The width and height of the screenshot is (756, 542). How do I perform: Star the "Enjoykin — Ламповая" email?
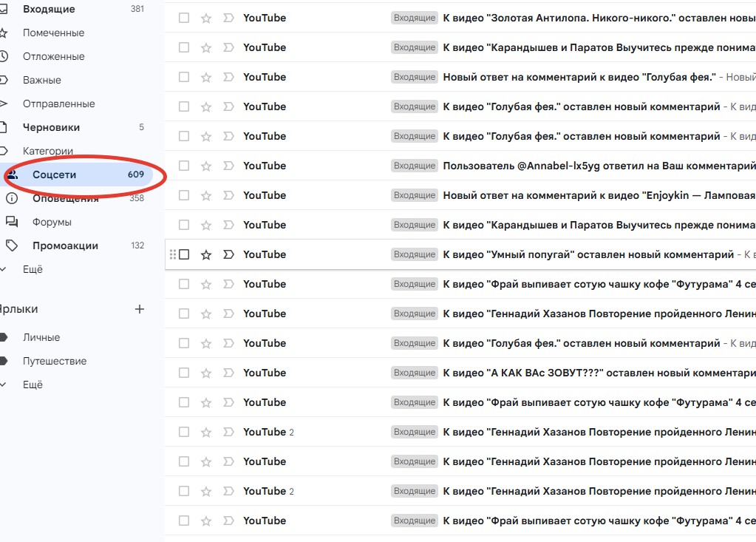tap(206, 195)
